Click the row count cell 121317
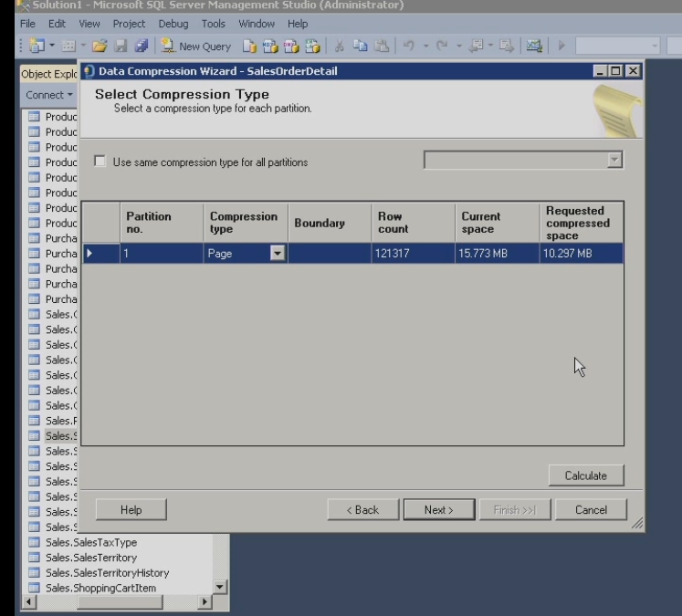The height and width of the screenshot is (616, 682). [414, 253]
